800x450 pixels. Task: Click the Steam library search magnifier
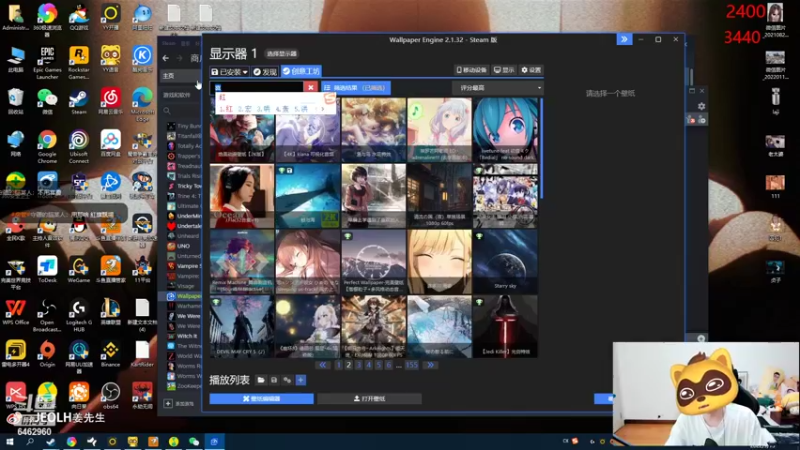point(167,111)
